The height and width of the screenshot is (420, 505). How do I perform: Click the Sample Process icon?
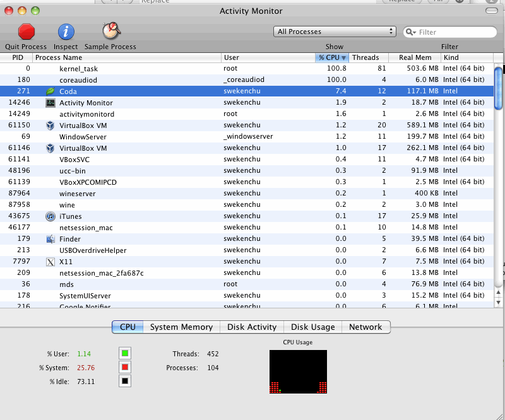[x=111, y=31]
